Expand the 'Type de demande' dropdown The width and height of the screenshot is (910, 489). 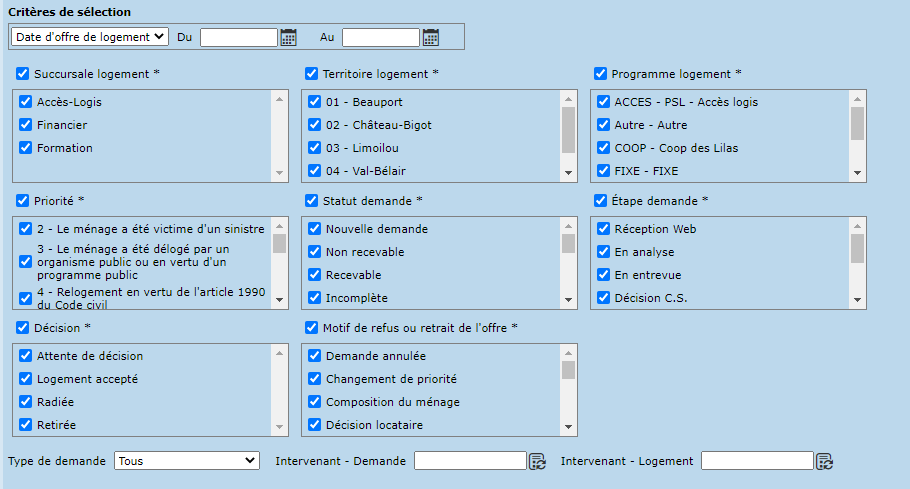pos(187,461)
